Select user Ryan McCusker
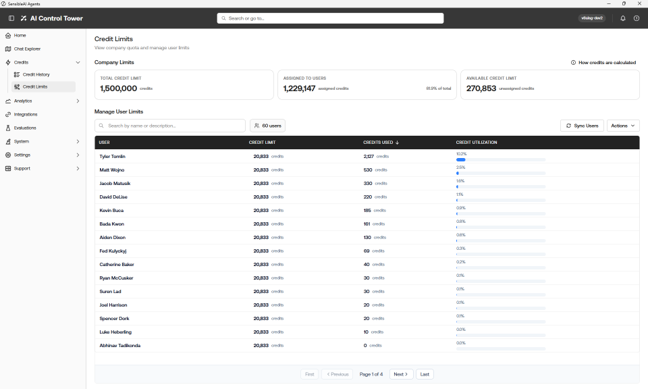 tap(116, 278)
